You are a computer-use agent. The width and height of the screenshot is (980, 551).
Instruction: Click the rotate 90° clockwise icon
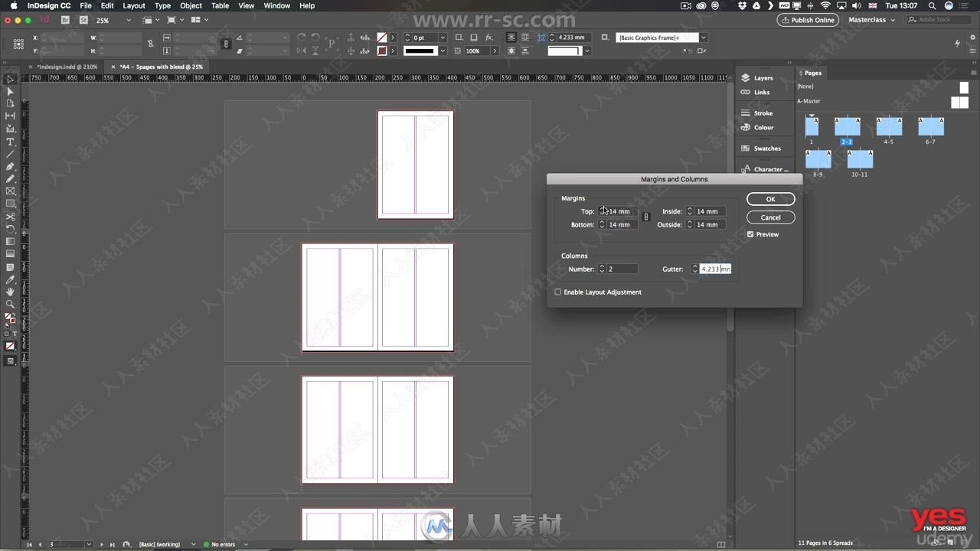[x=301, y=37]
